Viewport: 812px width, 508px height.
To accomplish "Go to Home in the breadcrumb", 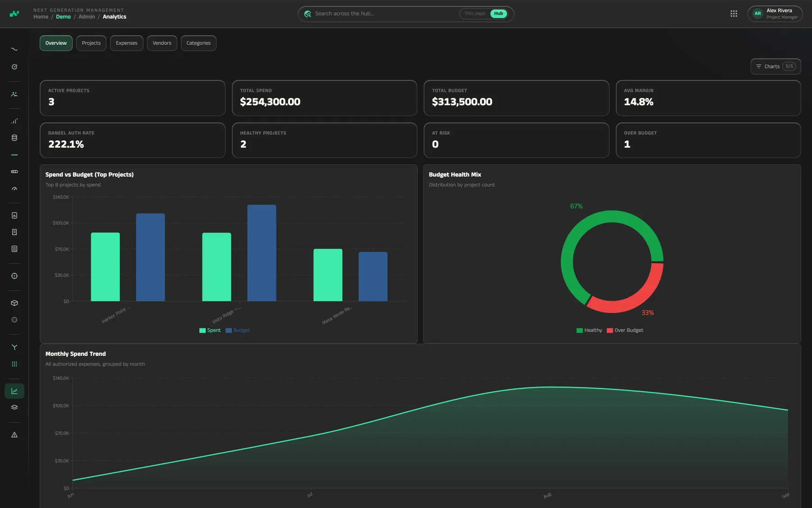I will (x=41, y=17).
